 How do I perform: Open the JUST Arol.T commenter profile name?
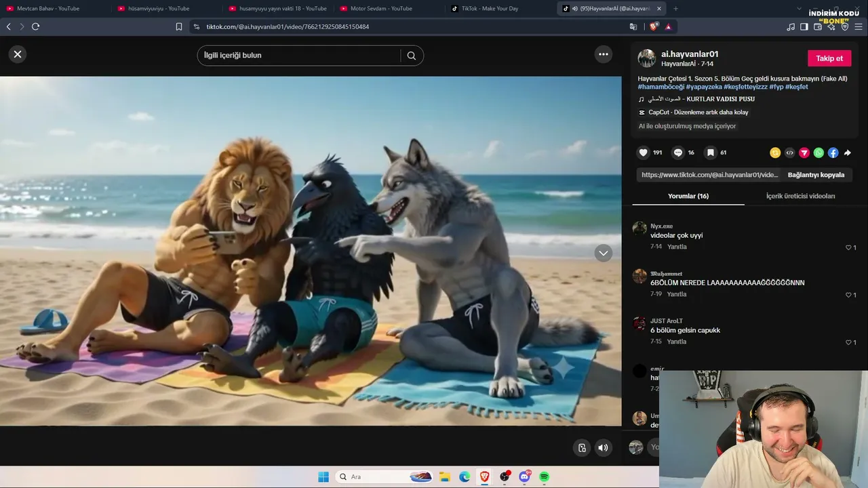pos(667,321)
